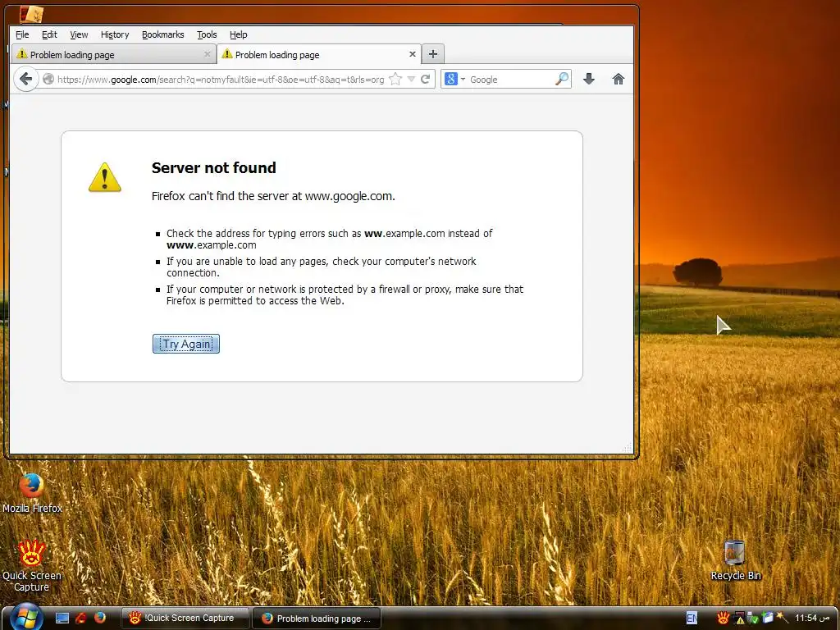The height and width of the screenshot is (630, 840).
Task: Open the File menu
Action: click(22, 34)
